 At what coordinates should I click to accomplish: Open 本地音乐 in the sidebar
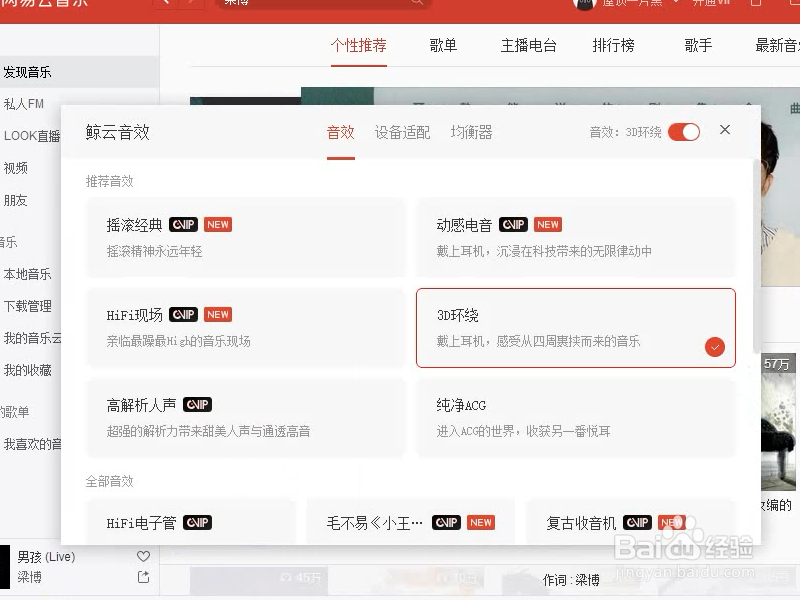coord(28,274)
